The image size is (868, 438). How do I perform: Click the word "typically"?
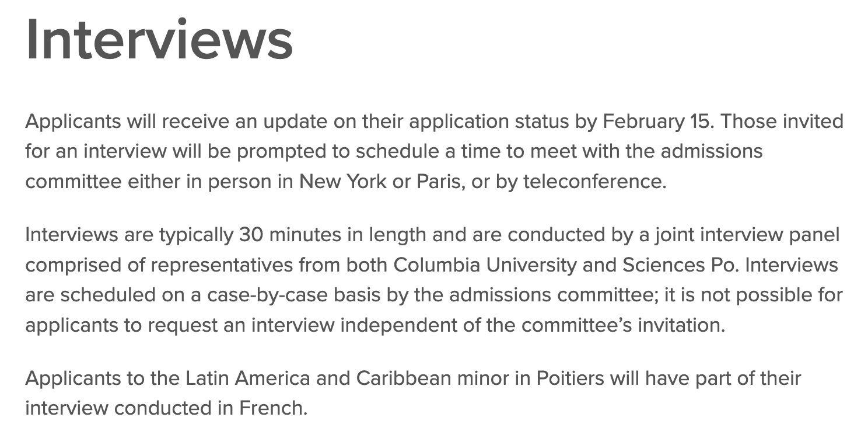point(195,235)
